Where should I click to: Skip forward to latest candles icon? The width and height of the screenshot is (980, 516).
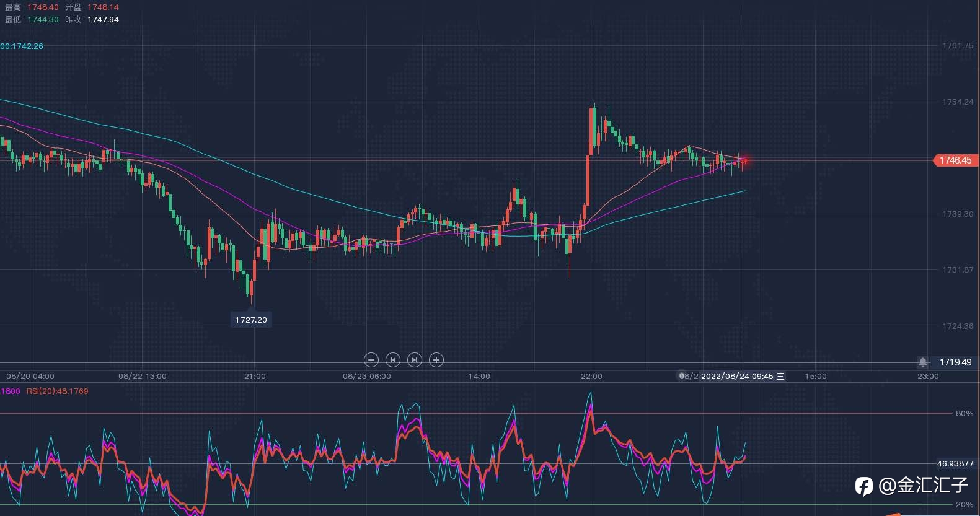pos(415,360)
